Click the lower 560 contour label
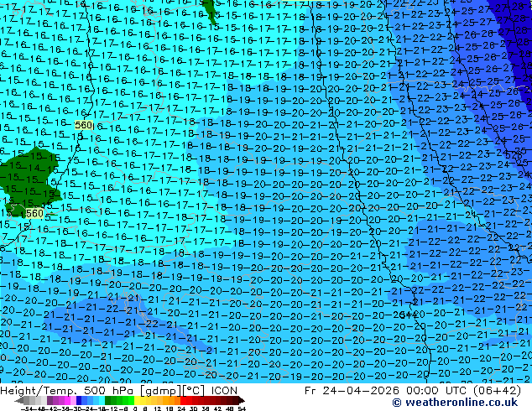 point(34,213)
